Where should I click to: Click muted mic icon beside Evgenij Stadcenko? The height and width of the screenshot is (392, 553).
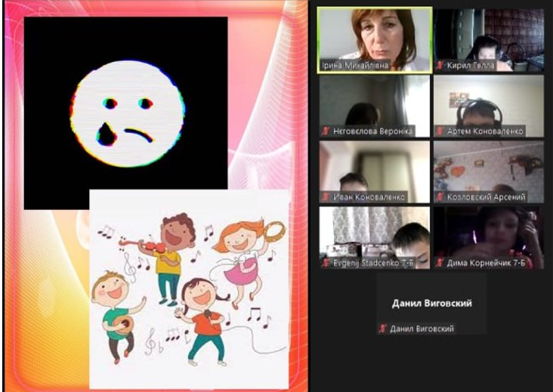(x=326, y=263)
